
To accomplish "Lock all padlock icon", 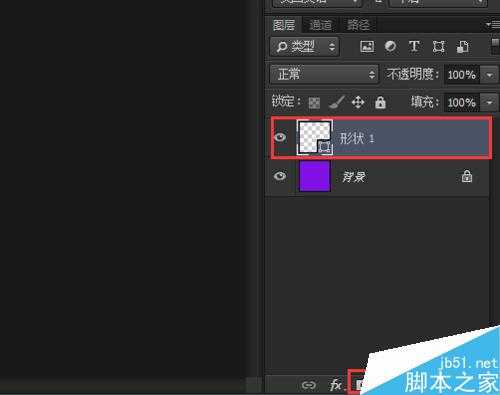I will click(380, 102).
